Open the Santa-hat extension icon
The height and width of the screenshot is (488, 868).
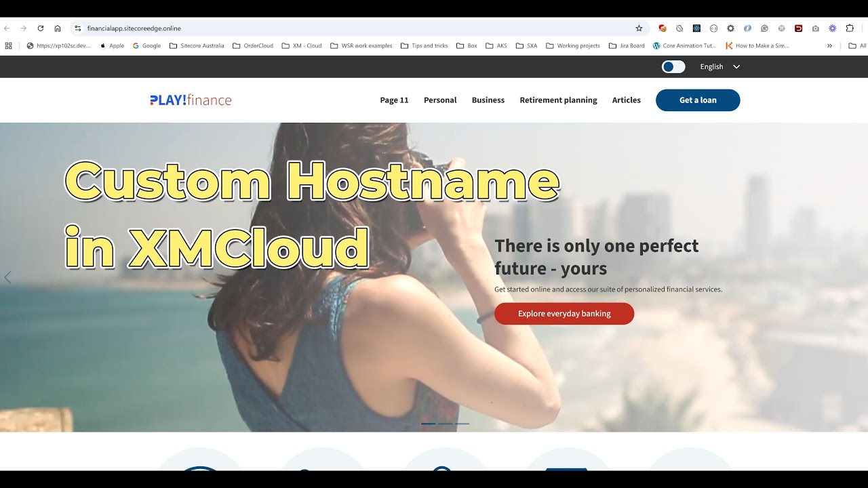coord(663,28)
